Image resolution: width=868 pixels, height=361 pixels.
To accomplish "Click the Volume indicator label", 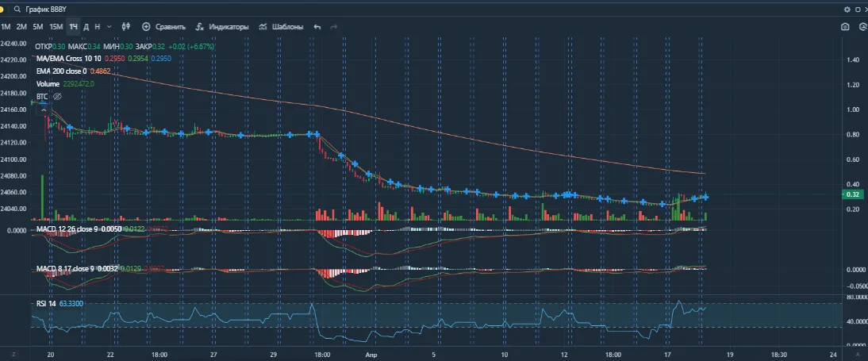I will (48, 83).
